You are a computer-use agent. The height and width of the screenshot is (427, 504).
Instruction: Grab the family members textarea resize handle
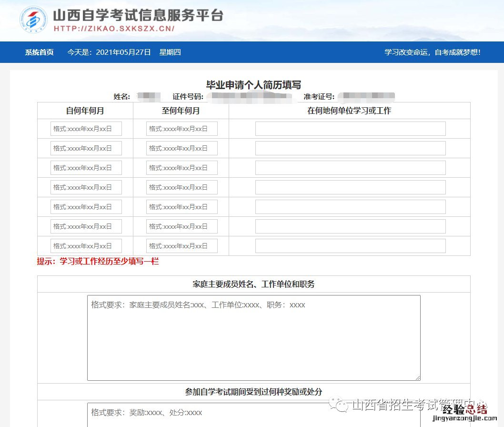[418, 378]
